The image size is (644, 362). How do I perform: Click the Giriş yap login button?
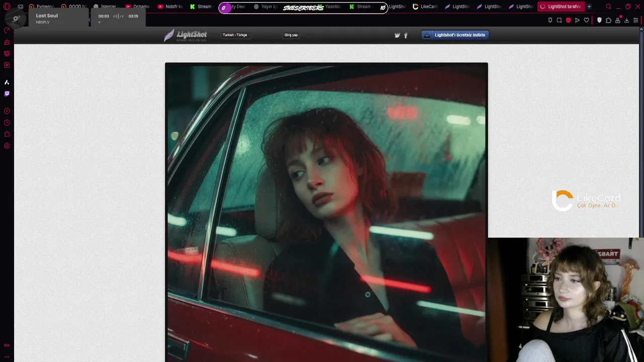(x=291, y=35)
